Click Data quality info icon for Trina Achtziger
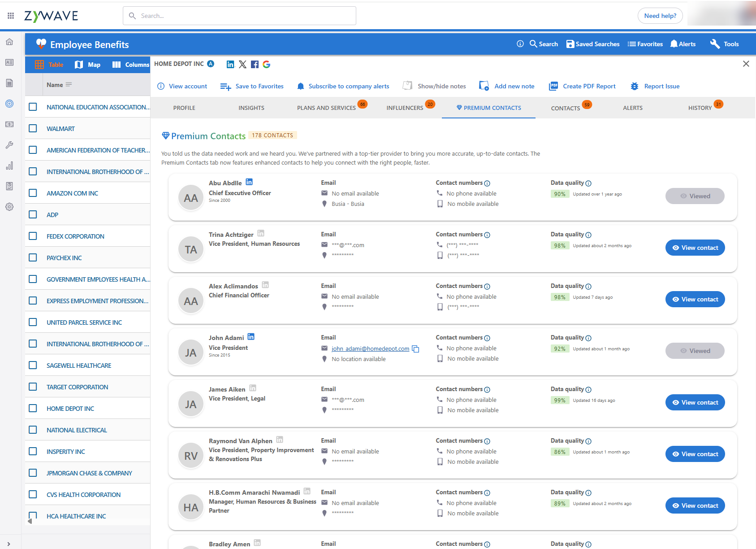The width and height of the screenshot is (756, 549). pos(588,235)
